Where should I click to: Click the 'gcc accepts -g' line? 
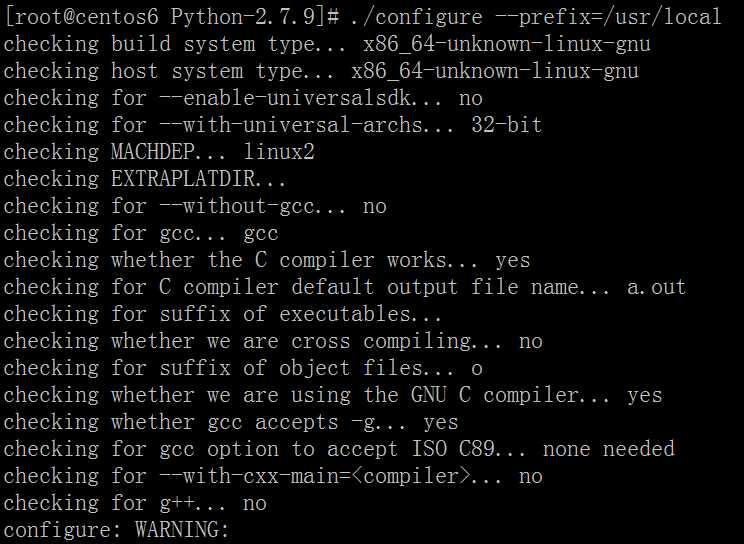pyautogui.click(x=231, y=422)
